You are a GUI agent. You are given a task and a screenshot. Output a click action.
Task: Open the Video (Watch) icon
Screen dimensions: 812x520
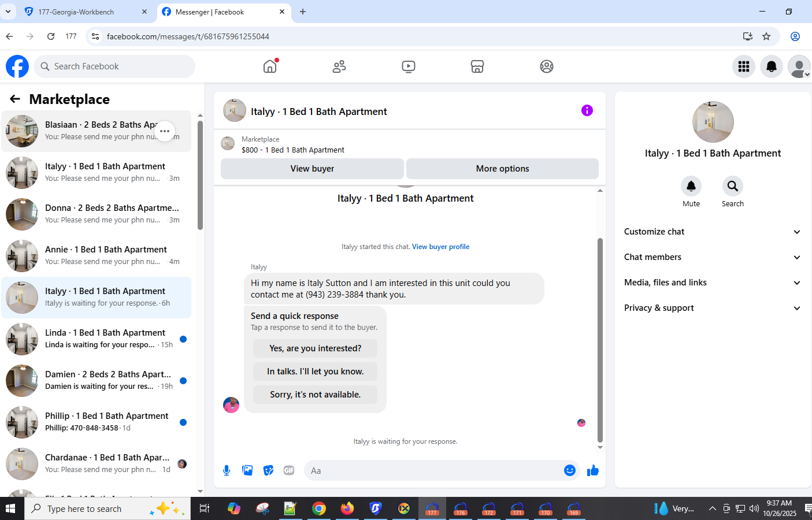409,66
